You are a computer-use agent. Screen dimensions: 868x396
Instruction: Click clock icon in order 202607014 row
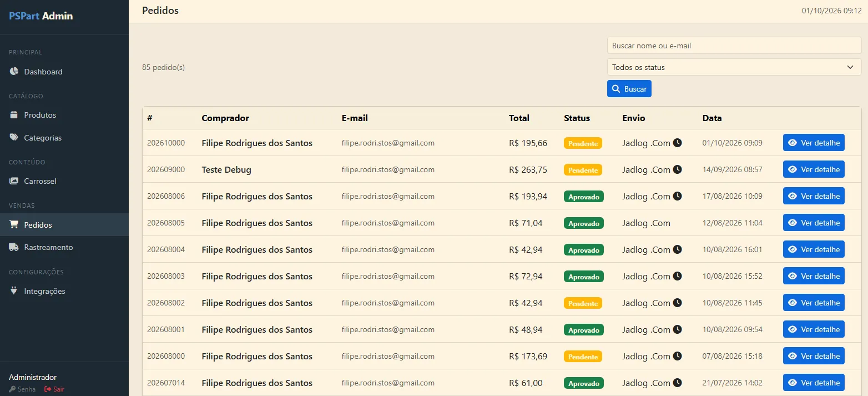[677, 383]
